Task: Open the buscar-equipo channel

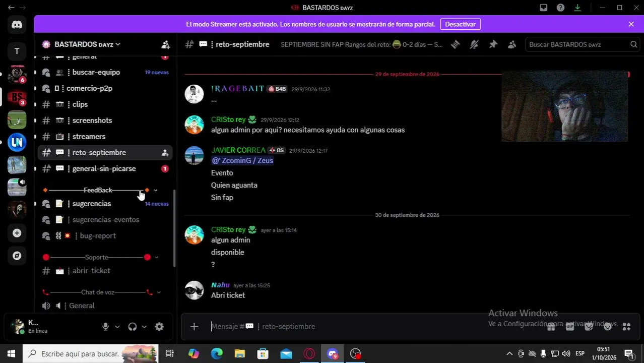Action: (x=105, y=72)
